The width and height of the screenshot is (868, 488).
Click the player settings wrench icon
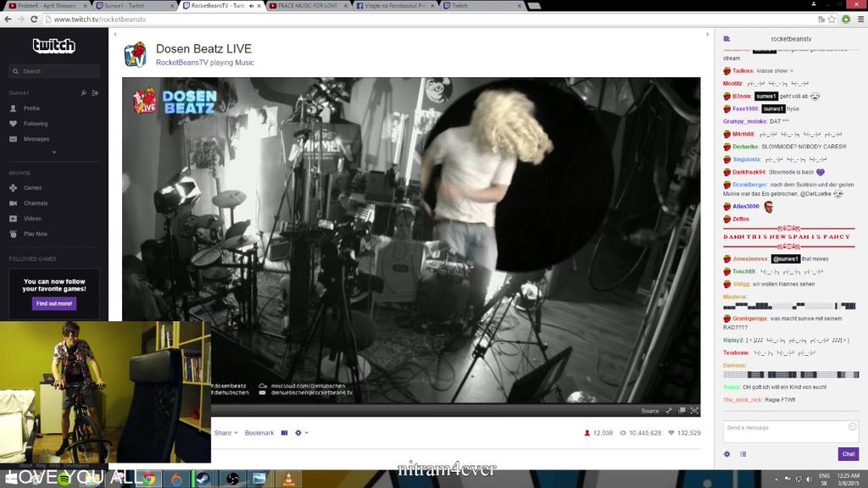pos(669,411)
